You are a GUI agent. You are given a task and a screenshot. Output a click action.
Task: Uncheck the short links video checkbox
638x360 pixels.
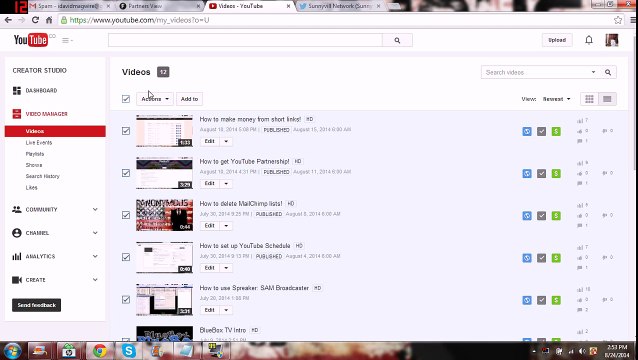[x=126, y=131]
